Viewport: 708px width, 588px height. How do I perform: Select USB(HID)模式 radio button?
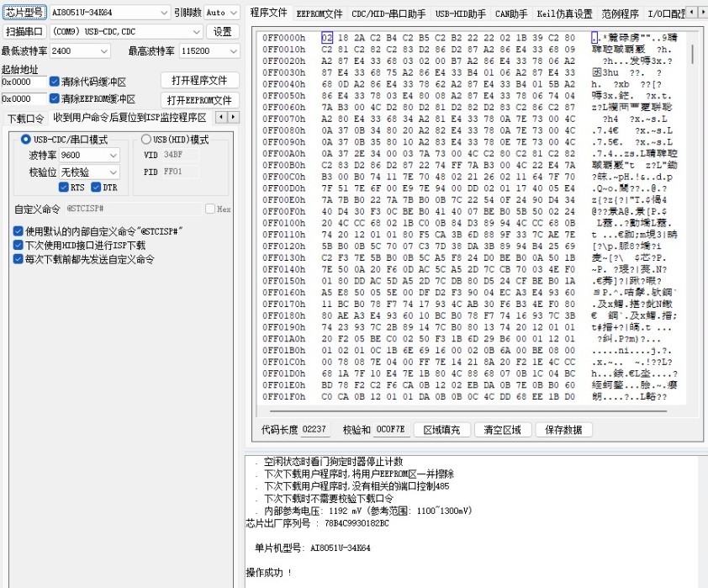(145, 139)
